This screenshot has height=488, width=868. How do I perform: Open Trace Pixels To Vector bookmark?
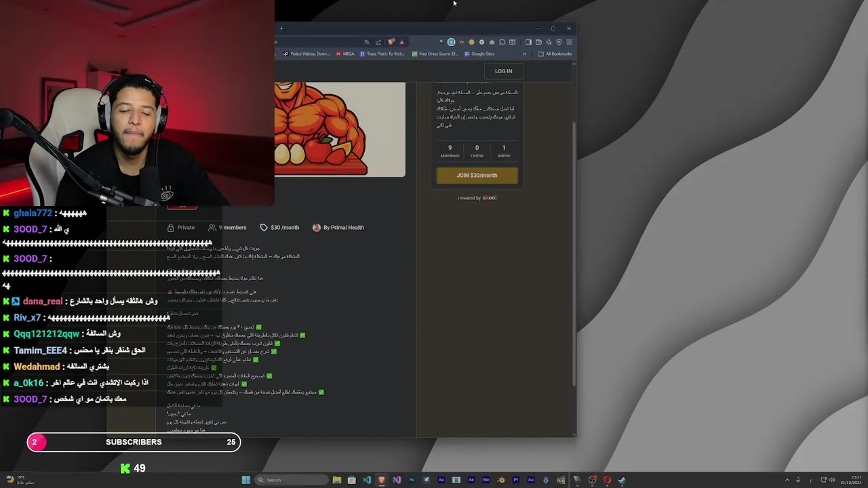(x=382, y=54)
